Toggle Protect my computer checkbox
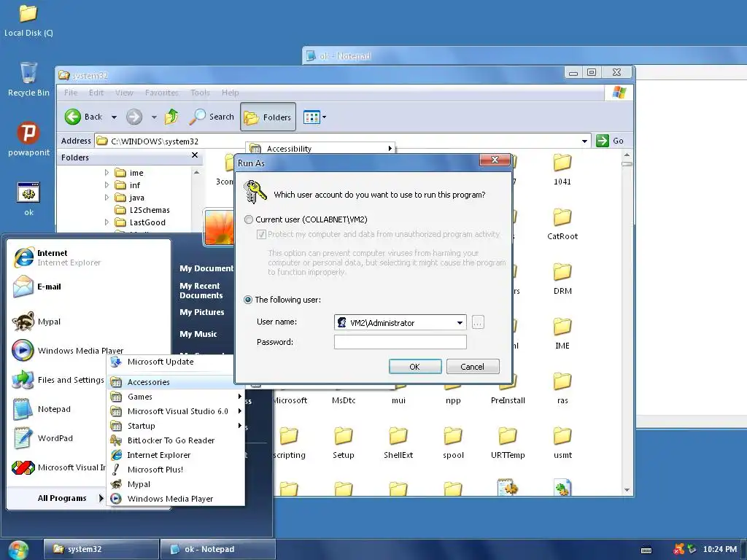 tap(261, 234)
